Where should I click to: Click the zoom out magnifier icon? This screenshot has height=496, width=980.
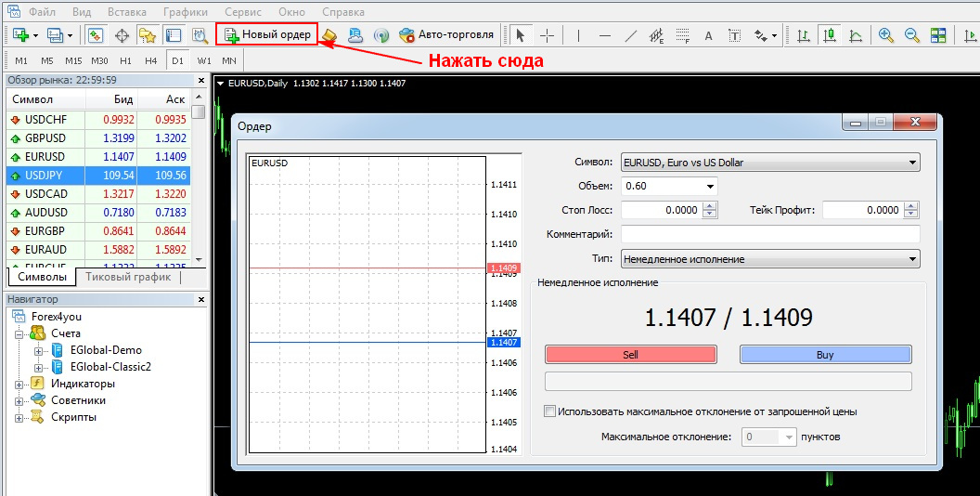[x=912, y=35]
